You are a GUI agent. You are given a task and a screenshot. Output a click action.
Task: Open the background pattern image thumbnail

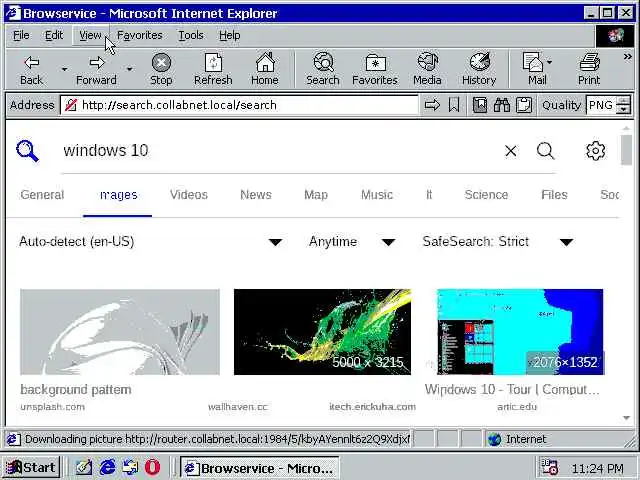coord(120,332)
